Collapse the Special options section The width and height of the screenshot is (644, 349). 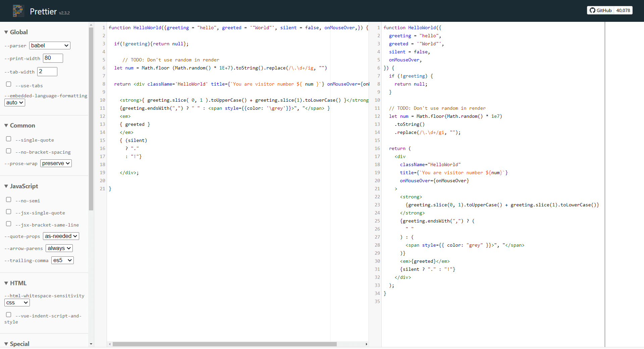tap(16, 344)
